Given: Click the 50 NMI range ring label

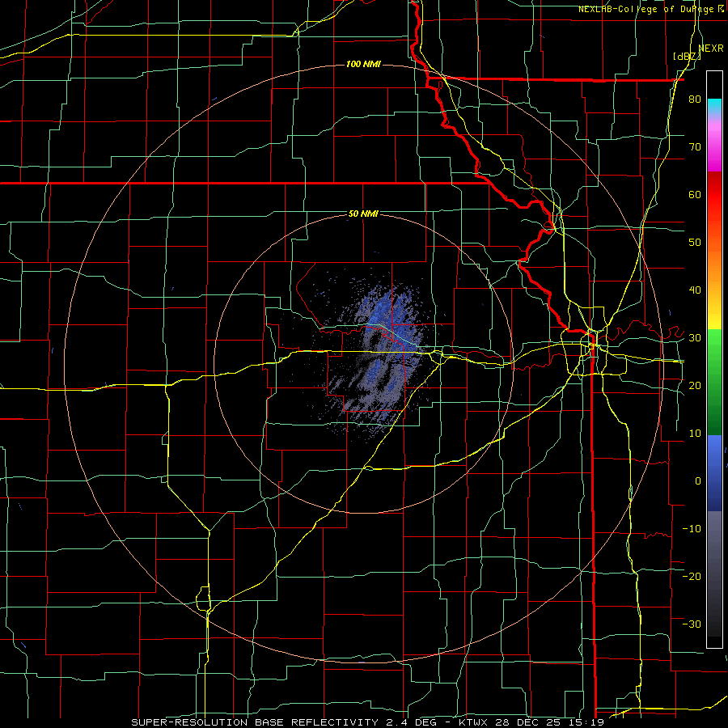Looking at the screenshot, I should click(363, 214).
